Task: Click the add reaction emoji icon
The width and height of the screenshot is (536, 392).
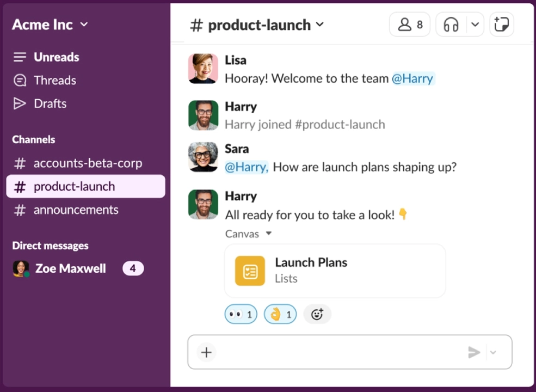Action: [317, 314]
